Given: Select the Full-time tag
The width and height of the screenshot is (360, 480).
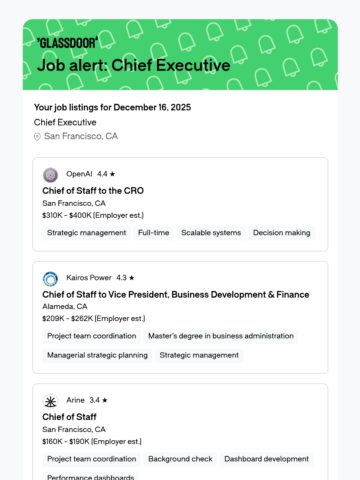Looking at the screenshot, I should point(154,233).
